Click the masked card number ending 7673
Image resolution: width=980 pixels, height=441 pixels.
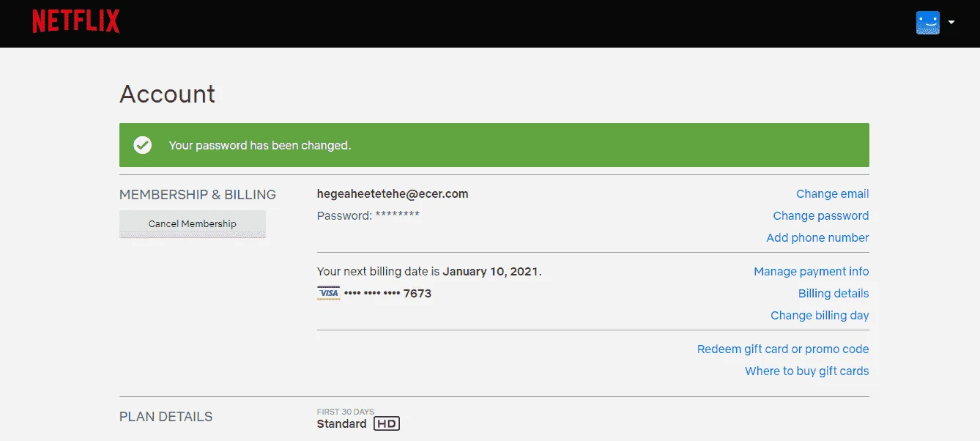pos(387,294)
